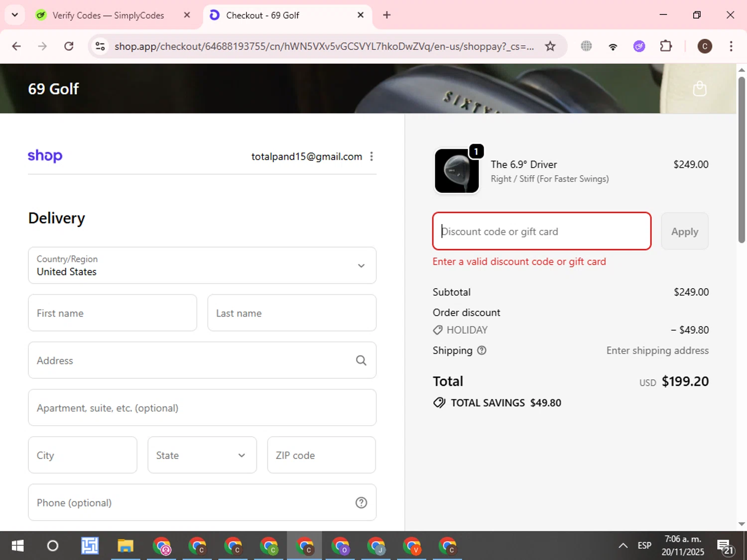The height and width of the screenshot is (560, 747).
Task: Click the HOLIDAY discount code label
Action: click(467, 330)
